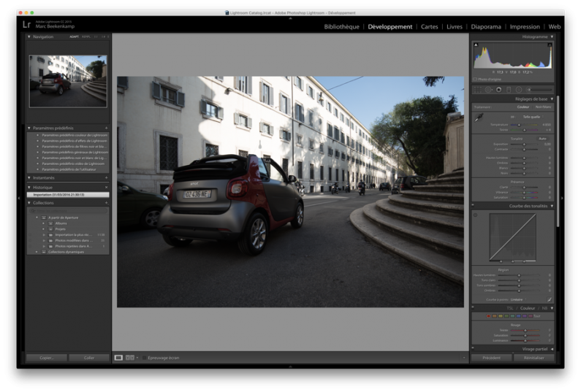Enable the Epreuvage écran checkbox
The image size is (581, 392).
point(144,358)
